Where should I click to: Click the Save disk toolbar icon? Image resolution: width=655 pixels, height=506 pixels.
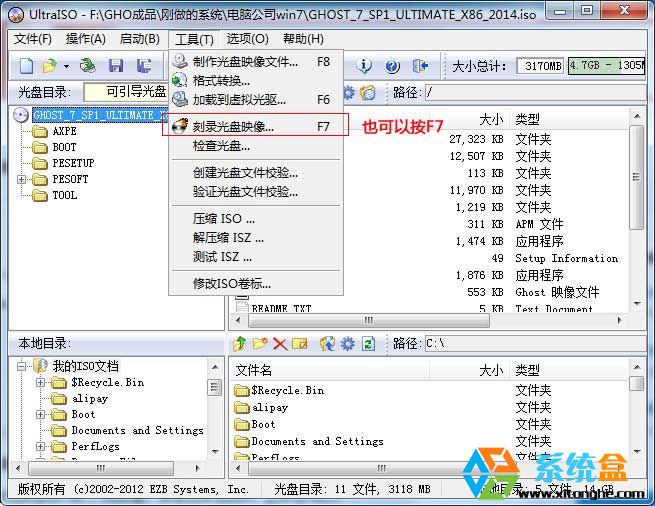point(116,66)
